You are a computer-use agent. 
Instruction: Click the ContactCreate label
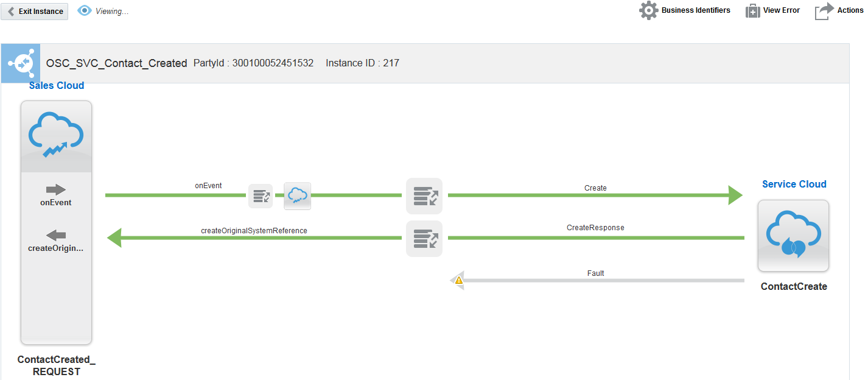pos(794,286)
